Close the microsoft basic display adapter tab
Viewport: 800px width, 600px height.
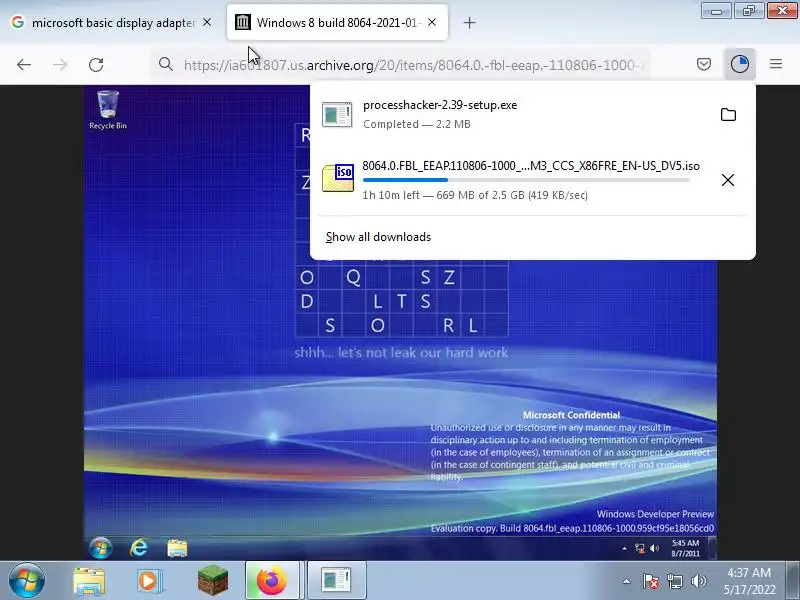point(207,22)
